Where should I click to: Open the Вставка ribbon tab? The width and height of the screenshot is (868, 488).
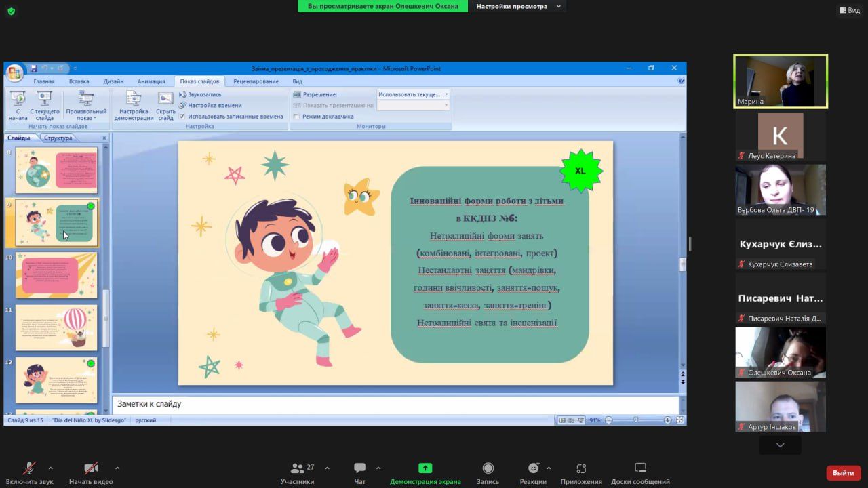(79, 81)
